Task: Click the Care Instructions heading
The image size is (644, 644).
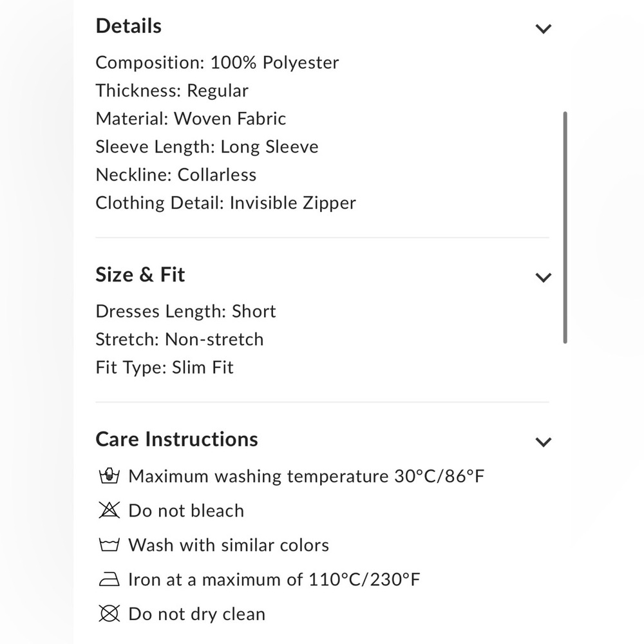Action: click(176, 439)
